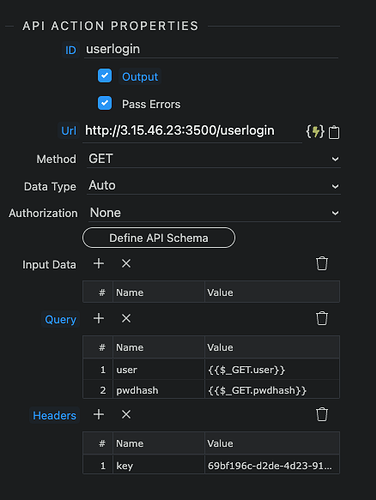Delete all Input Data with trash icon
Screen dimensions: 376x500
[x=322, y=263]
